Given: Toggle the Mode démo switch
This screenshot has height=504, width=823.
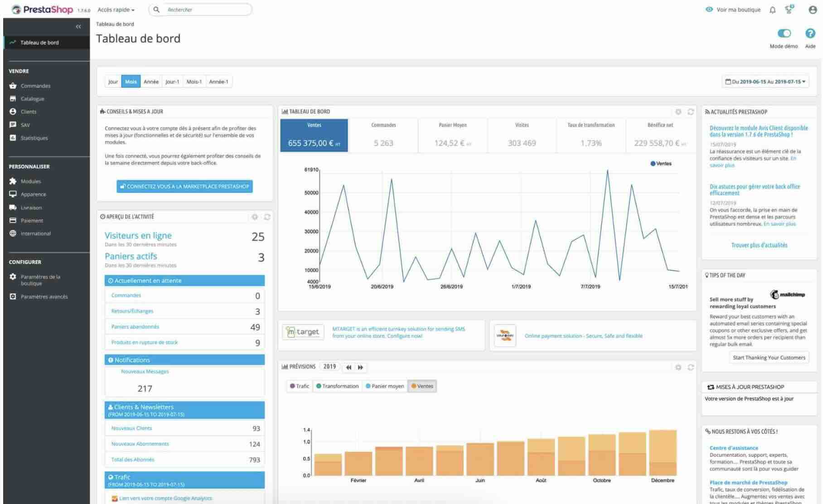Looking at the screenshot, I should tap(784, 34).
